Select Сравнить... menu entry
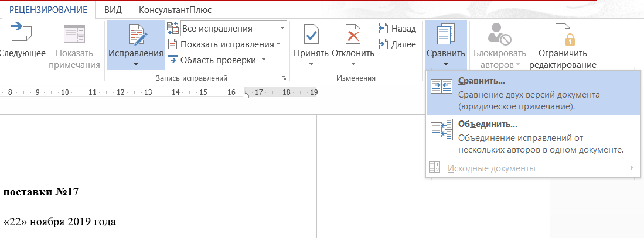The height and width of the screenshot is (238, 644). 533,92
